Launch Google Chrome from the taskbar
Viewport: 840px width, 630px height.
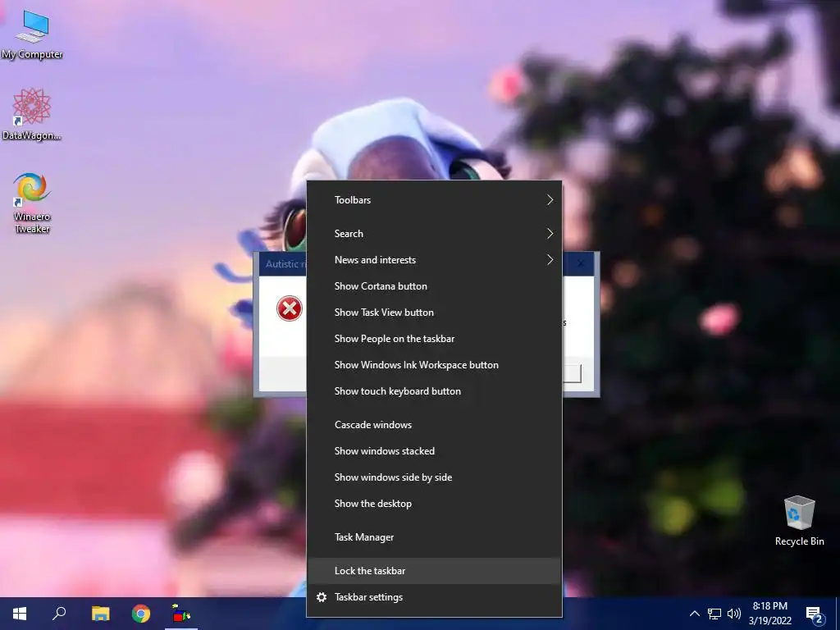[141, 614]
